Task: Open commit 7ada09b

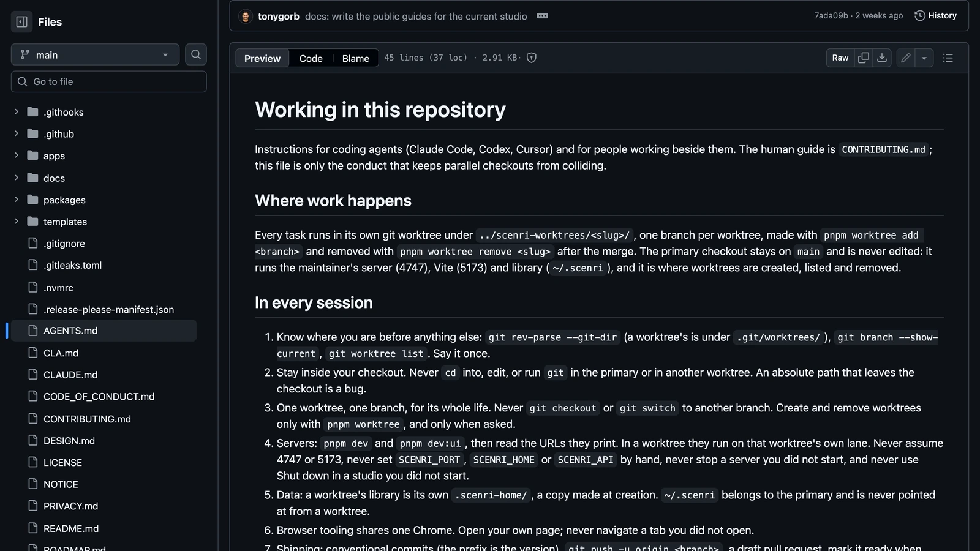Action: [x=831, y=16]
